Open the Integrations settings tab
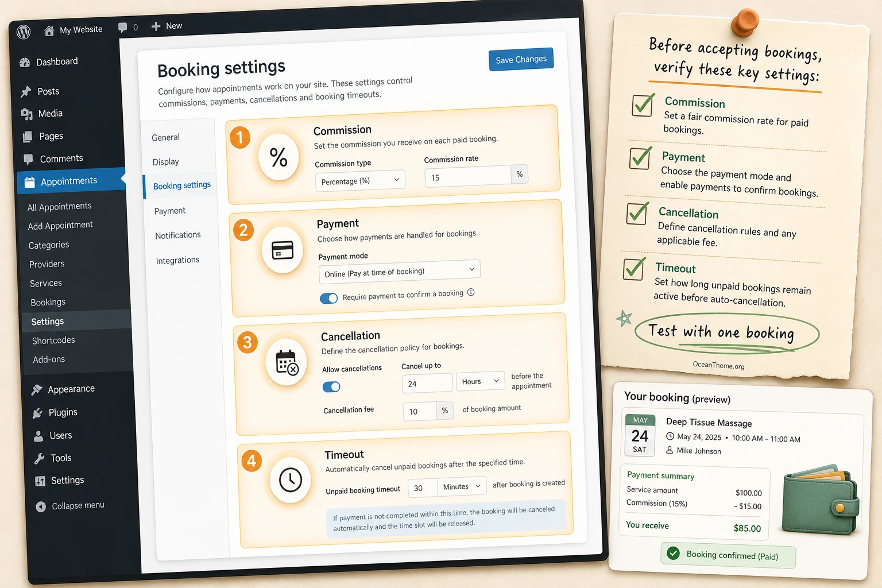The width and height of the screenshot is (882, 588). click(178, 261)
